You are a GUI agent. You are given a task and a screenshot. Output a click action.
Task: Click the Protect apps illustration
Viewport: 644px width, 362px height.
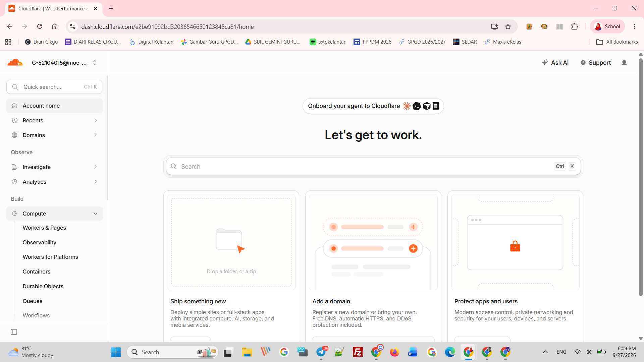click(x=515, y=242)
